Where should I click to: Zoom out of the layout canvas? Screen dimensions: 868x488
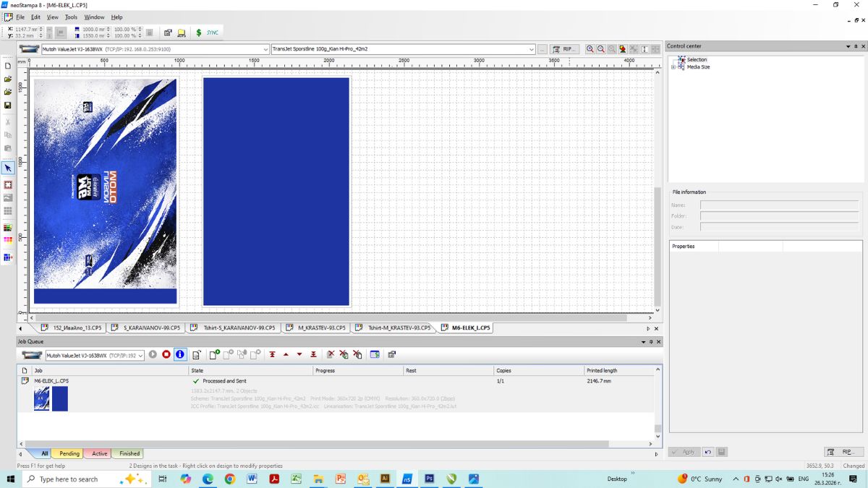pos(601,49)
